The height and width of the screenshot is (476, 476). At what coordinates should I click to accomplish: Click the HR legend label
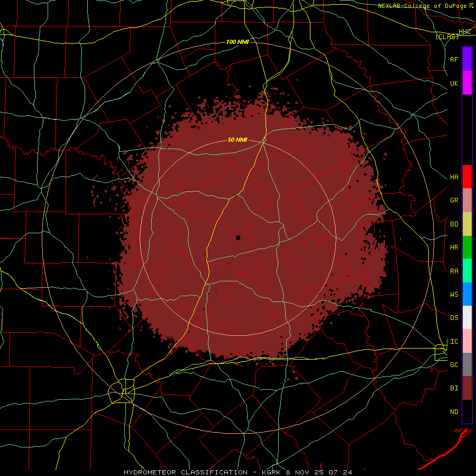454,248
